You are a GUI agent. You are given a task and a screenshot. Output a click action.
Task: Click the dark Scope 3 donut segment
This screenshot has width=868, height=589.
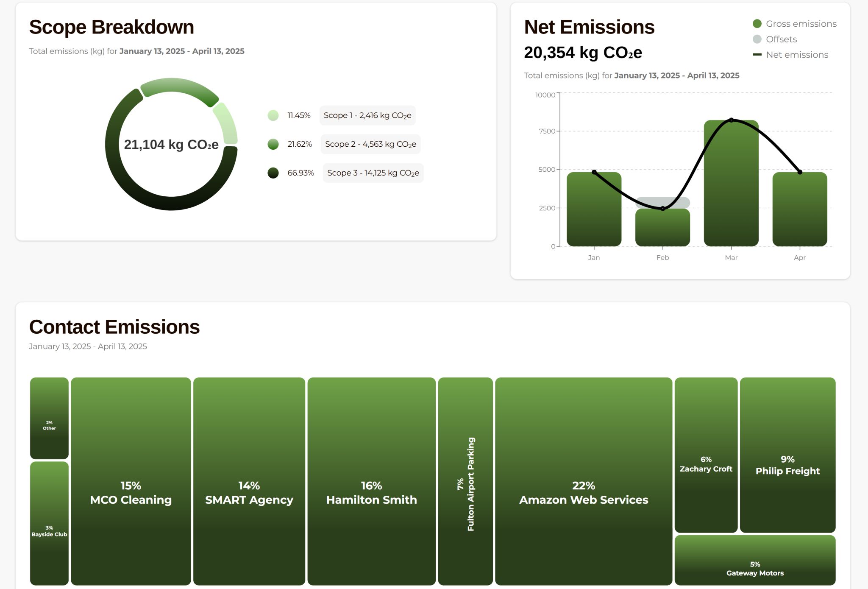(x=171, y=203)
